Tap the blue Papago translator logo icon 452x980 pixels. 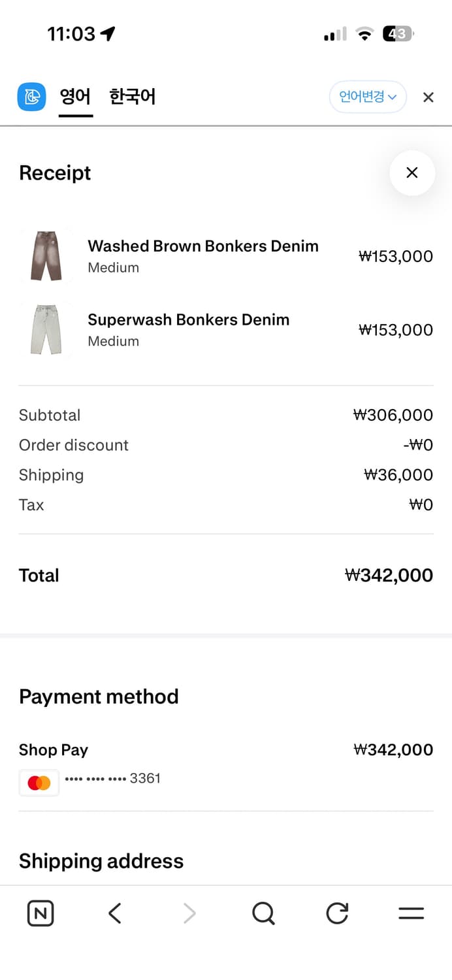31,97
